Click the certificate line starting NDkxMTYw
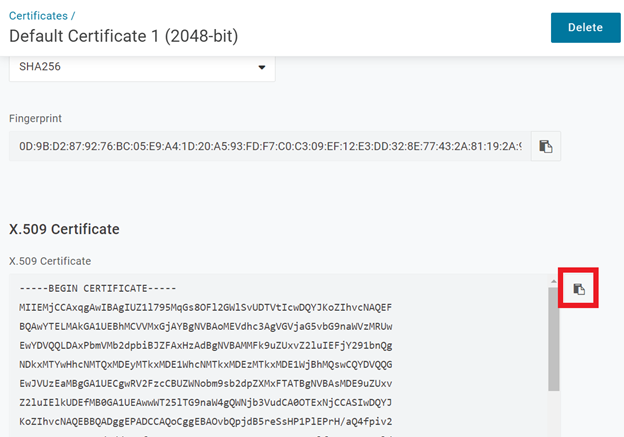 (205, 364)
